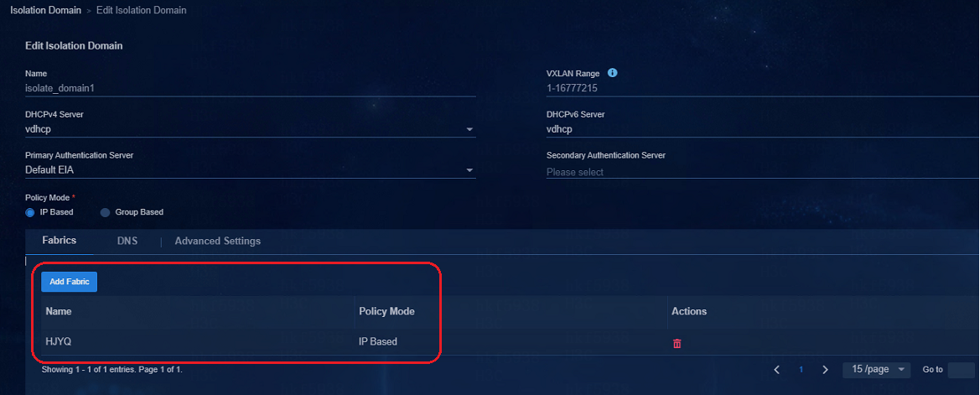The height and width of the screenshot is (395, 980).
Task: Delete the HJYQ fabric with trash icon
Action: [677, 343]
